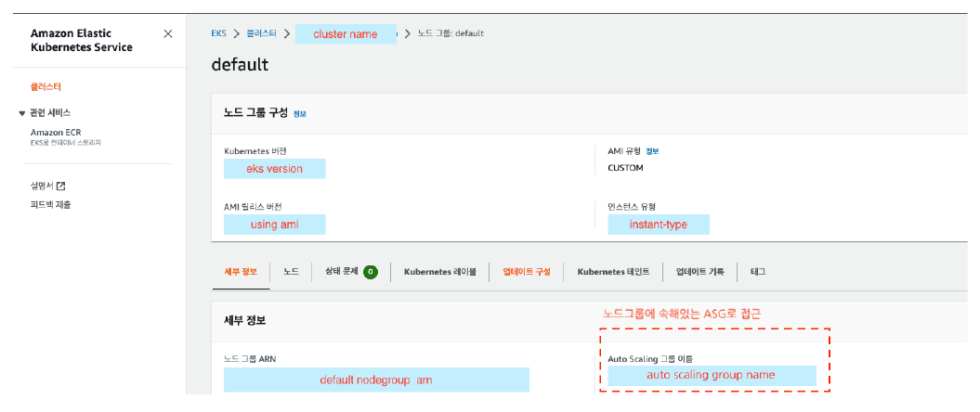This screenshot has height=412, width=980.
Task: Open the 클러스터 sidebar link
Action: (x=46, y=86)
